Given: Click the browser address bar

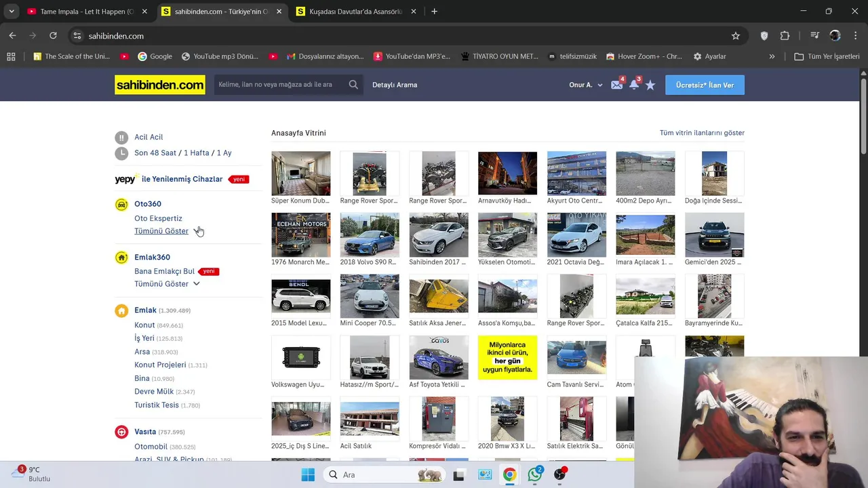Looking at the screenshot, I should point(407,36).
